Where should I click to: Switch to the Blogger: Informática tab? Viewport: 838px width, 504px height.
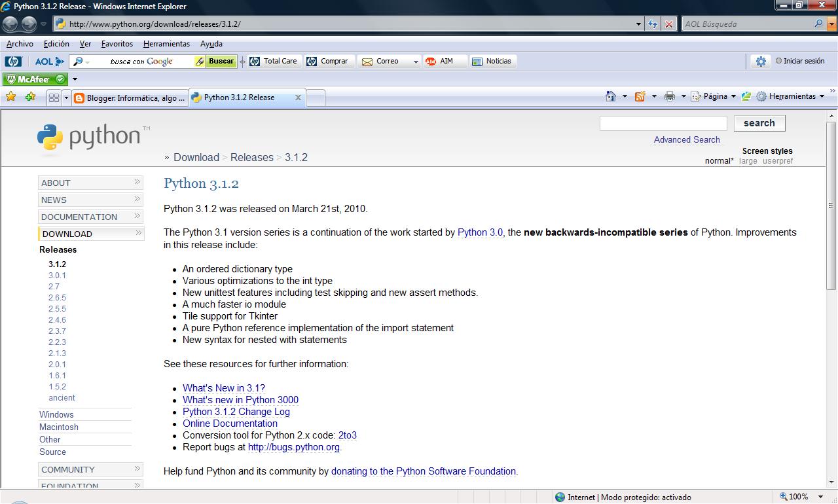click(130, 98)
